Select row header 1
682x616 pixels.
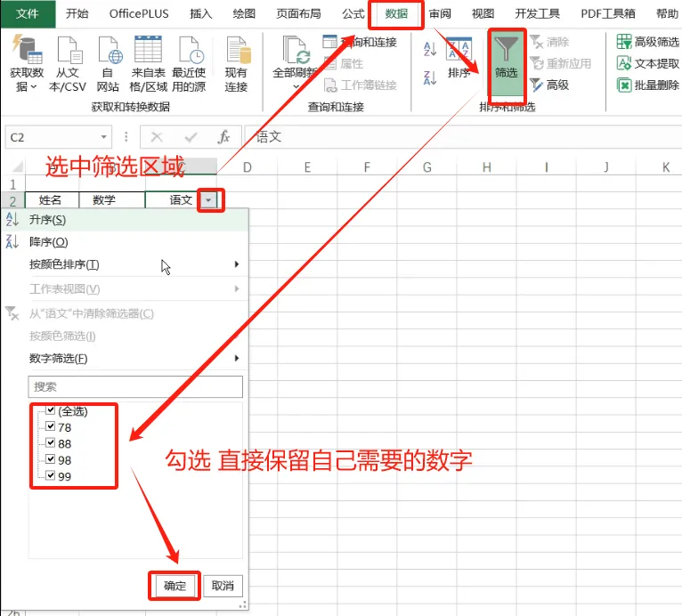click(x=12, y=184)
